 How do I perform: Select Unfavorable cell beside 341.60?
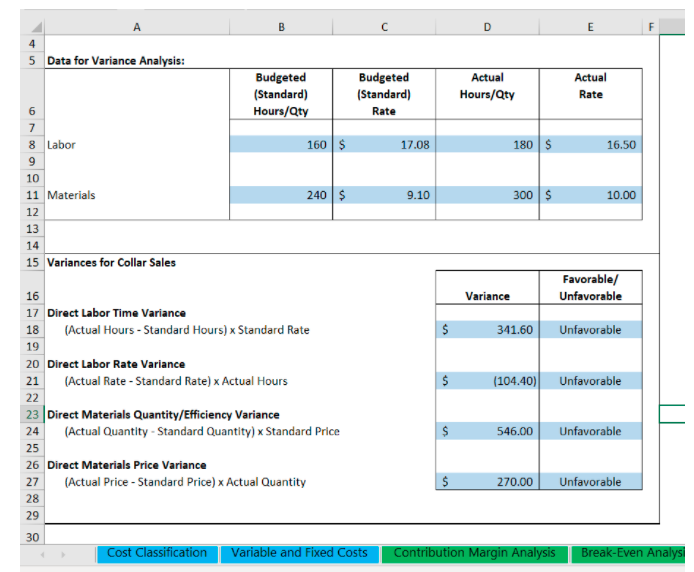pyautogui.click(x=590, y=330)
